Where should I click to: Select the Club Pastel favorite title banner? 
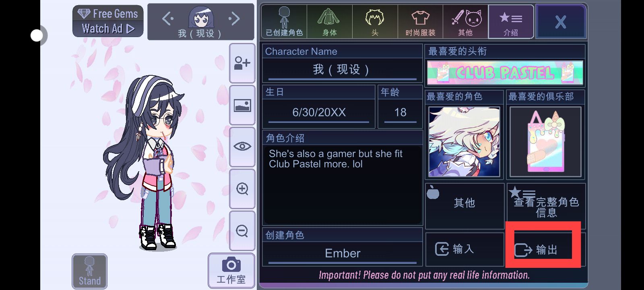(x=505, y=72)
